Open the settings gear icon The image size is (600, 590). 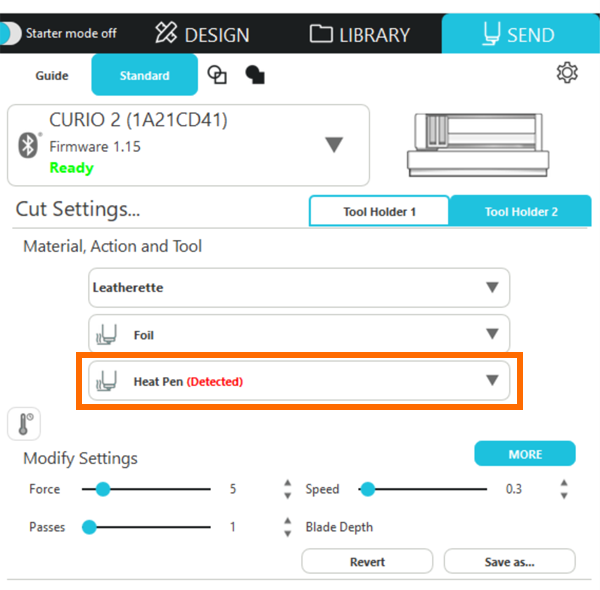[567, 73]
